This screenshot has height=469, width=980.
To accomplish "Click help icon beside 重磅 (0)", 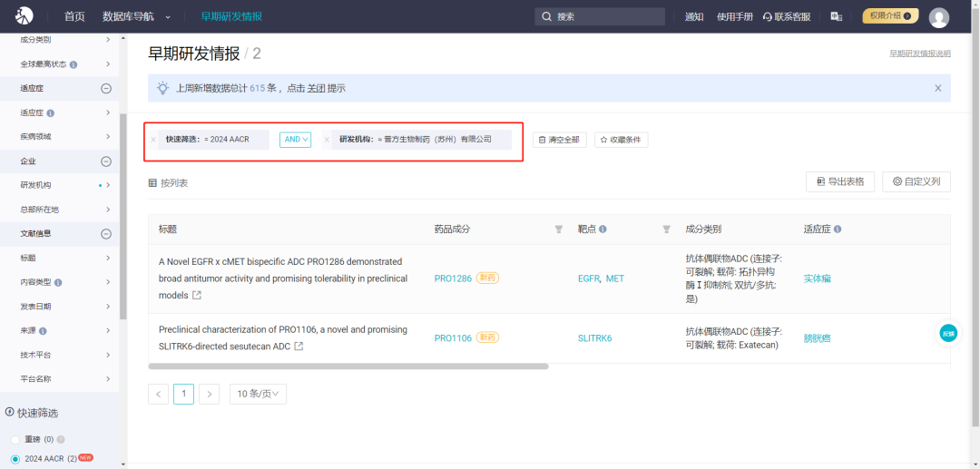I will pyautogui.click(x=61, y=440).
